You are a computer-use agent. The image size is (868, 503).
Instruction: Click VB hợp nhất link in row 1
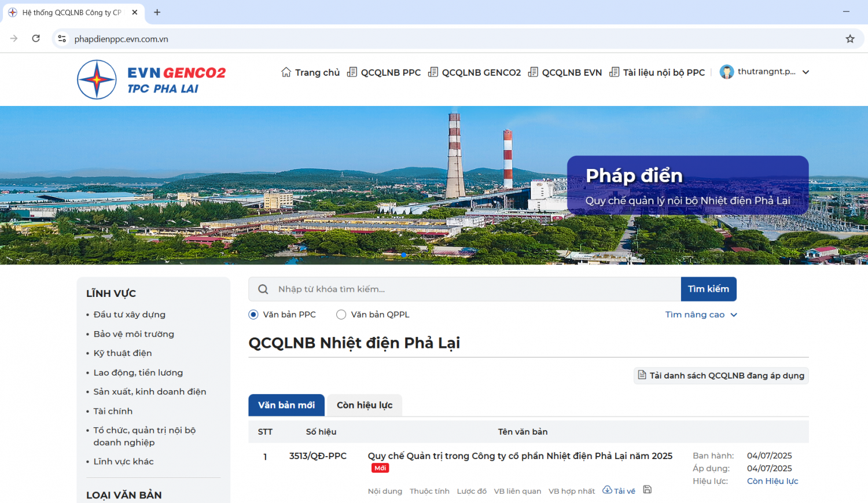[x=572, y=491]
